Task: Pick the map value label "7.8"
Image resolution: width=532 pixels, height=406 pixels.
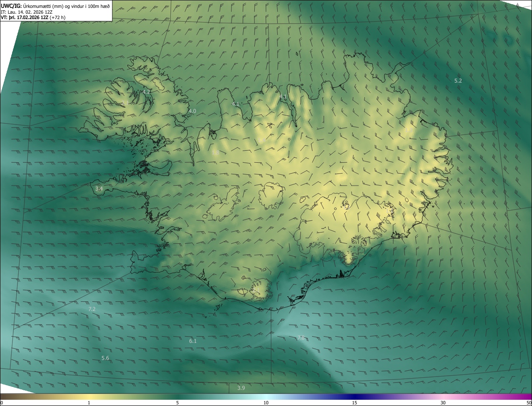Action: tap(301, 338)
